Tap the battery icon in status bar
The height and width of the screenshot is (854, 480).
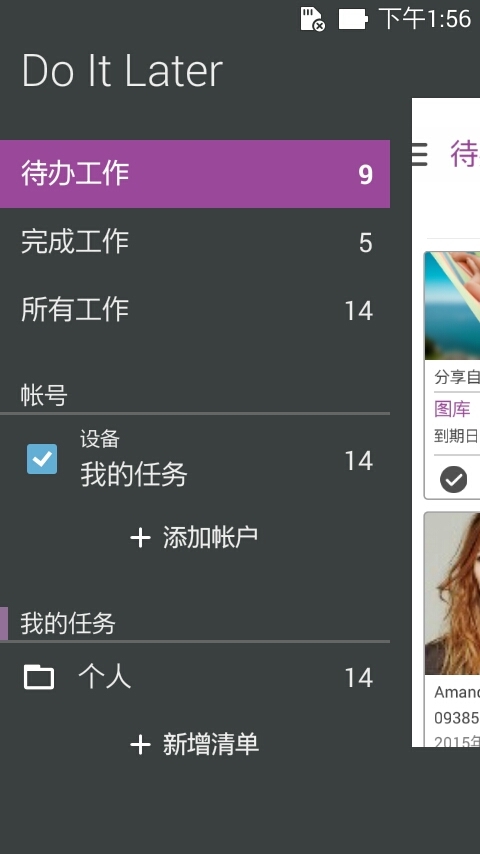click(x=353, y=19)
